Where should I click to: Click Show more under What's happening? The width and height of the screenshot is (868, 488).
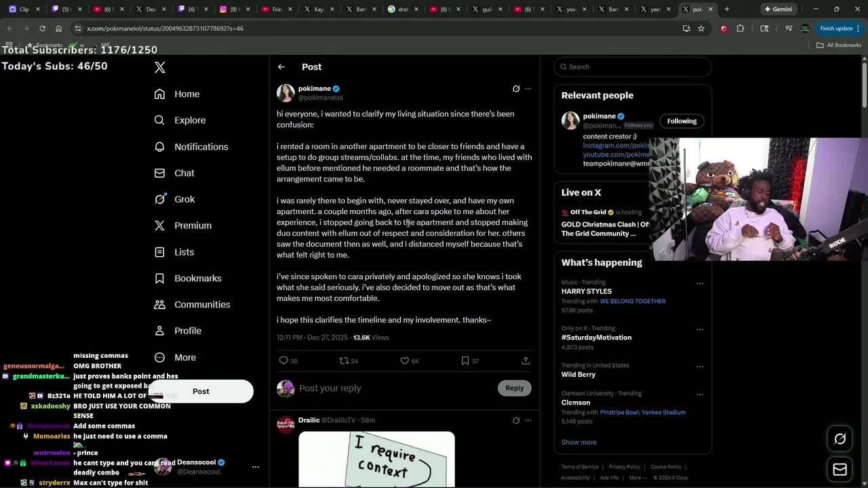[x=579, y=443]
